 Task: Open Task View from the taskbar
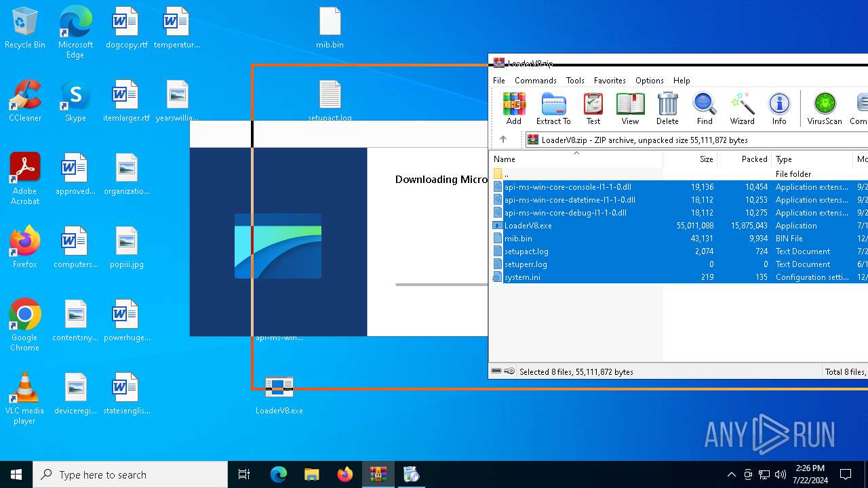(x=244, y=474)
